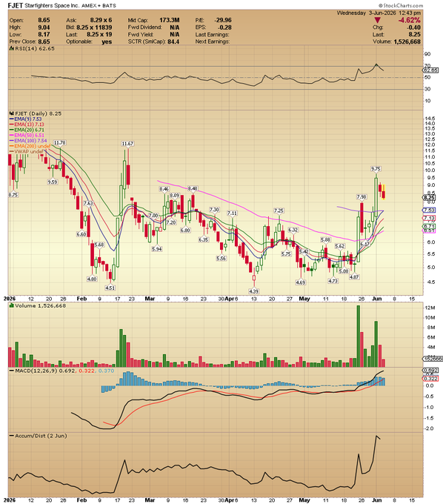Click the 7.25 price label
The image size is (443, 504).
tap(279, 210)
